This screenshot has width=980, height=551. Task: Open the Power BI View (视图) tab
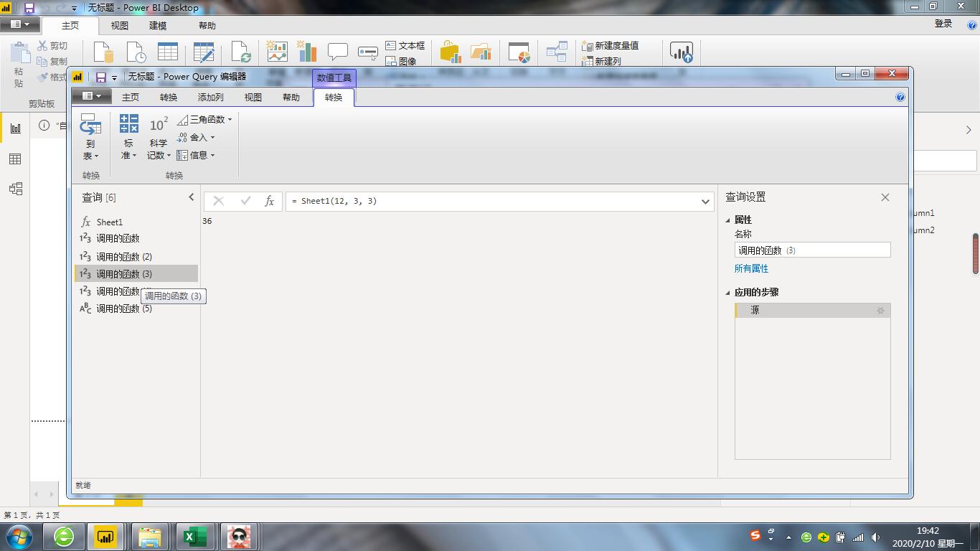(120, 26)
